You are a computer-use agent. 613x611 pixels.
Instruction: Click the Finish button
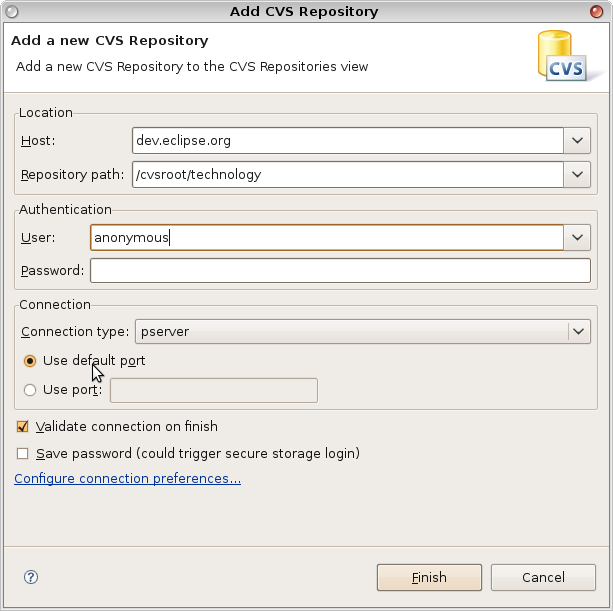pyautogui.click(x=429, y=577)
